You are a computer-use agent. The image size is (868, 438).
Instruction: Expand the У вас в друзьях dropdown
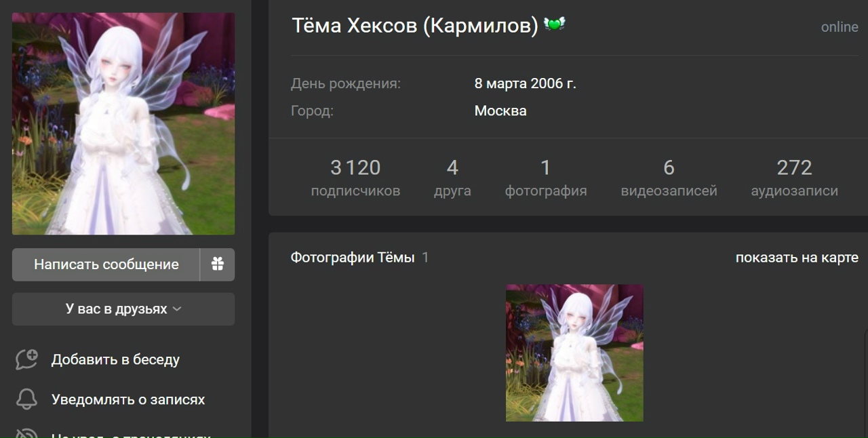tap(123, 309)
